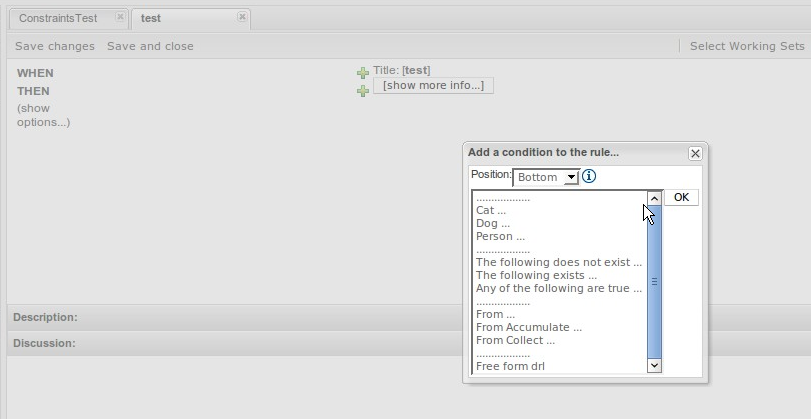This screenshot has width=811, height=419.
Task: Close the ConstraintsTest tab
Action: tap(120, 17)
